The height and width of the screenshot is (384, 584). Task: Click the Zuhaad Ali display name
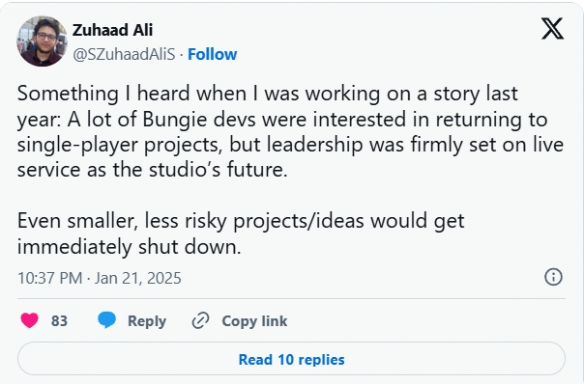click(x=112, y=30)
